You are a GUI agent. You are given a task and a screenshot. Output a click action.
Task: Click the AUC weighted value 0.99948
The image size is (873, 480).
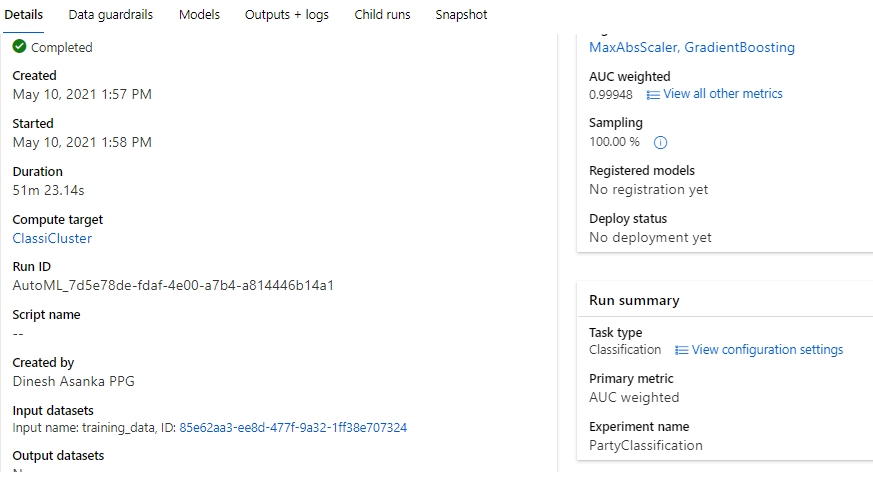tap(611, 94)
